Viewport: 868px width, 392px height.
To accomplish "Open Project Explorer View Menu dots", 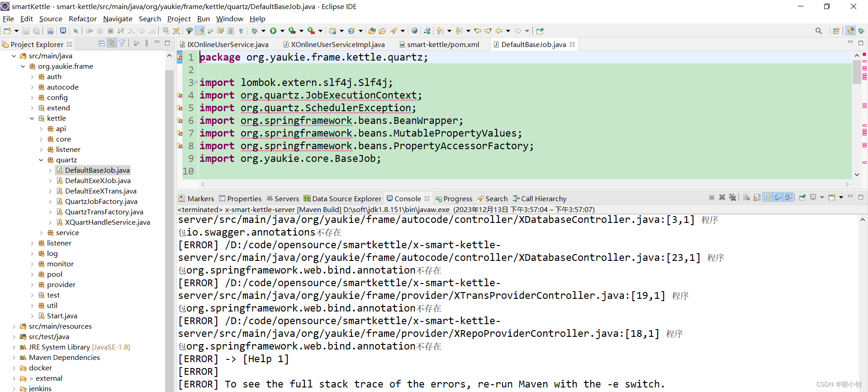I will pos(147,43).
